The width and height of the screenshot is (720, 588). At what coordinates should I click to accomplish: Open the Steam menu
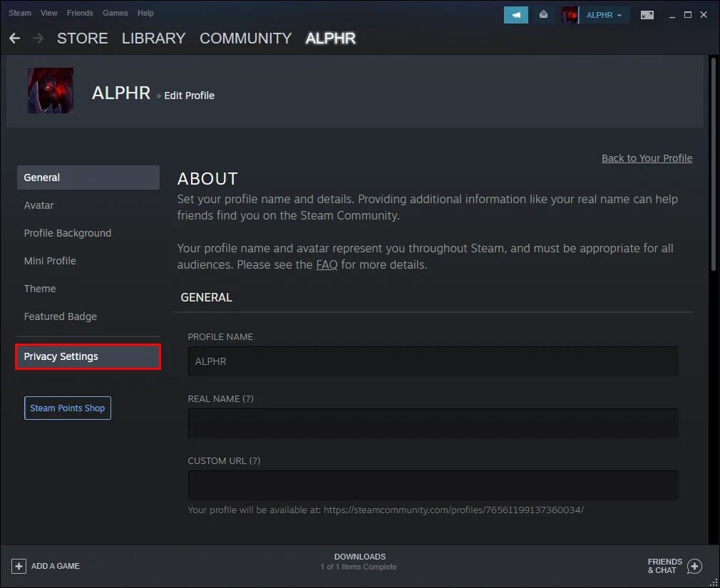tap(20, 13)
